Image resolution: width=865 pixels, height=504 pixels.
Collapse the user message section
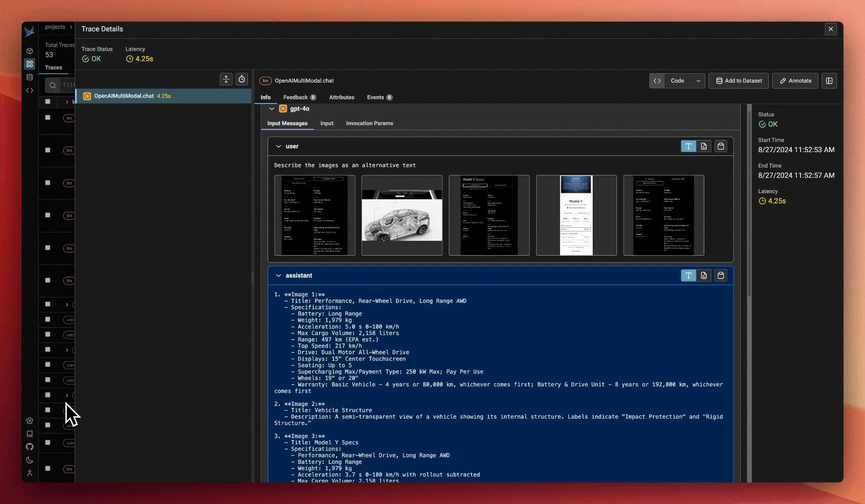278,147
